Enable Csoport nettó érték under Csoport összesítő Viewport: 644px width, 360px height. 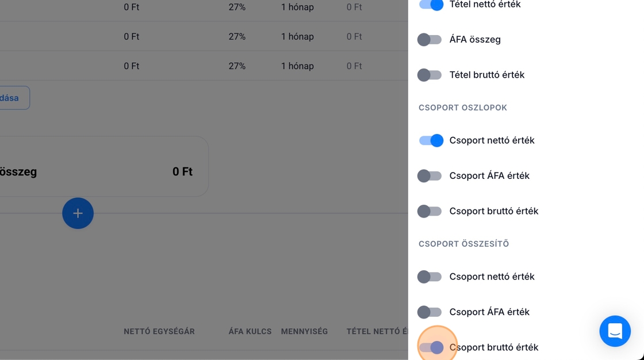pos(430,277)
